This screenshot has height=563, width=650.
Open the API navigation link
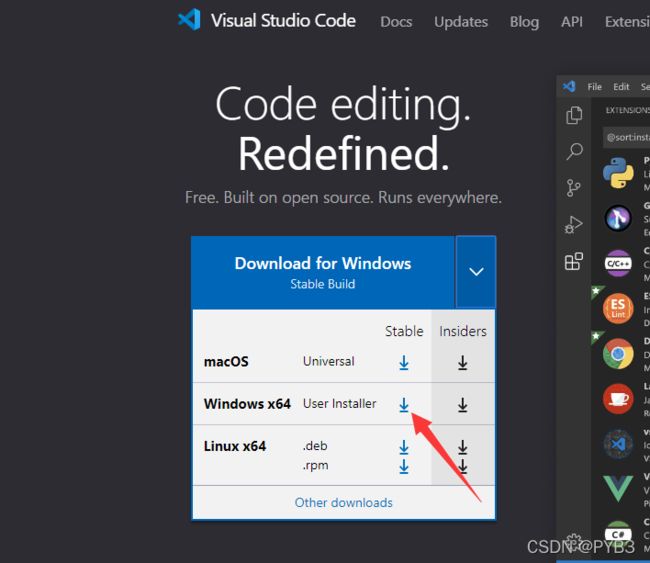pos(572,22)
